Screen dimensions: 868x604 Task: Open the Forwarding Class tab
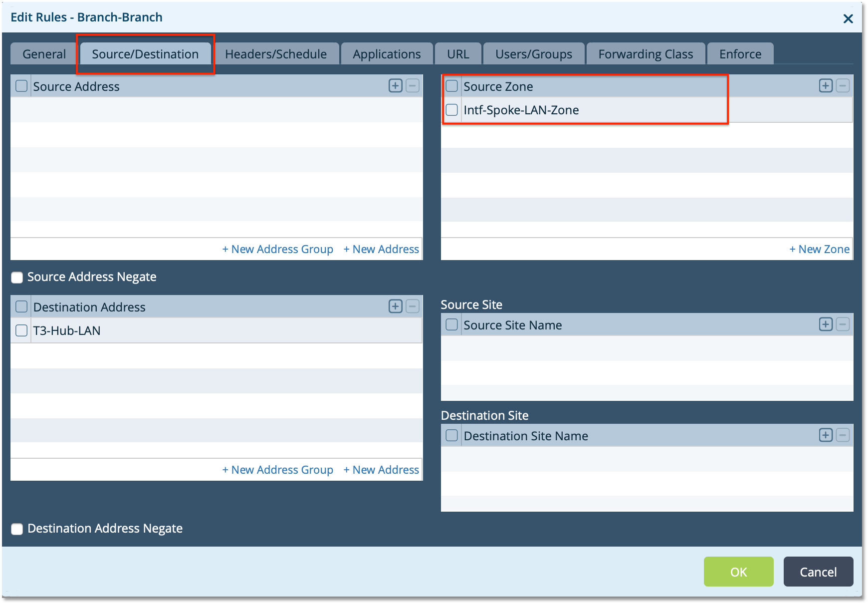(646, 53)
